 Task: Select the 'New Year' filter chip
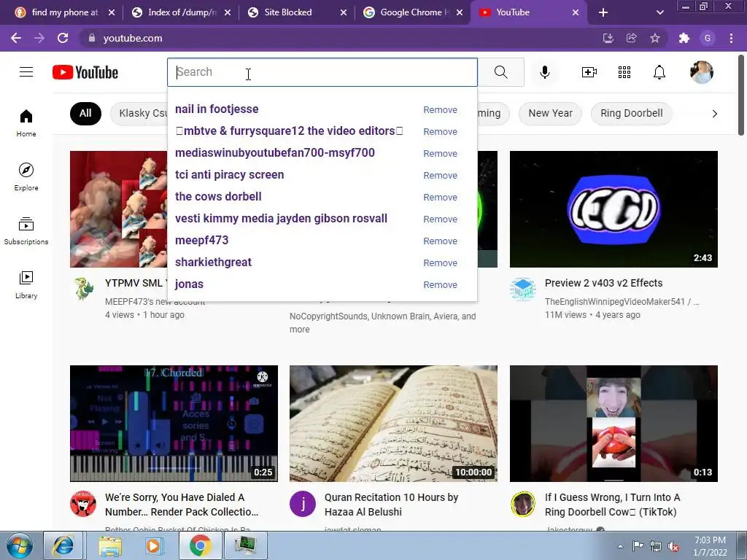(550, 113)
